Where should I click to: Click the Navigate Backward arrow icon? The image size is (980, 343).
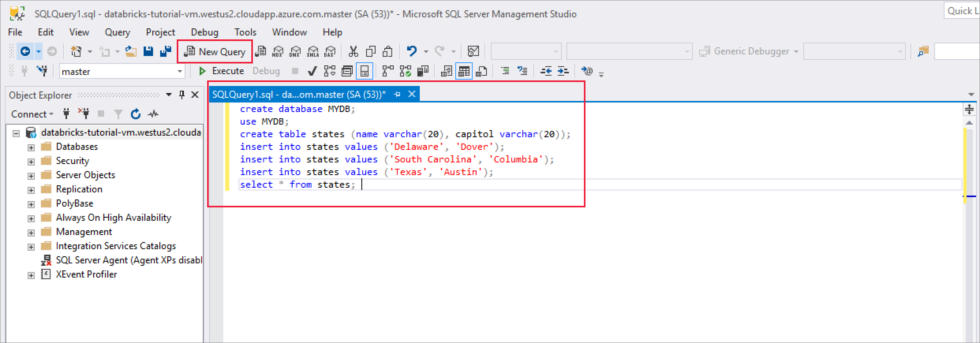25,51
